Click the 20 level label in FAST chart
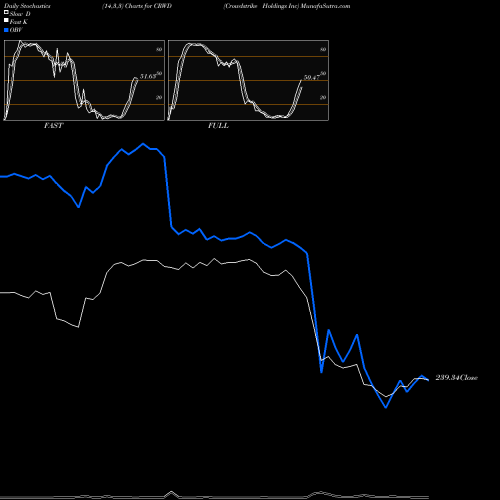The height and width of the screenshot is (500, 500). pos(159,97)
